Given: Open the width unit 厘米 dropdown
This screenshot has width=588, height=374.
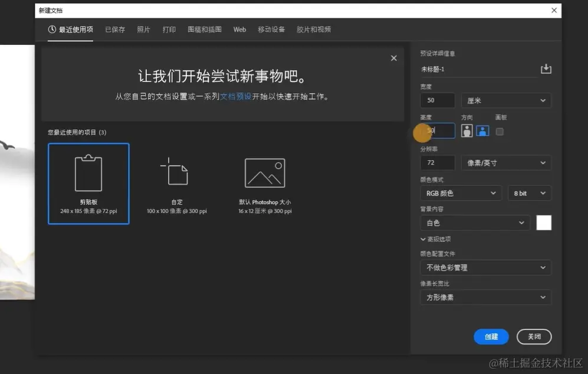Looking at the screenshot, I should pos(506,100).
